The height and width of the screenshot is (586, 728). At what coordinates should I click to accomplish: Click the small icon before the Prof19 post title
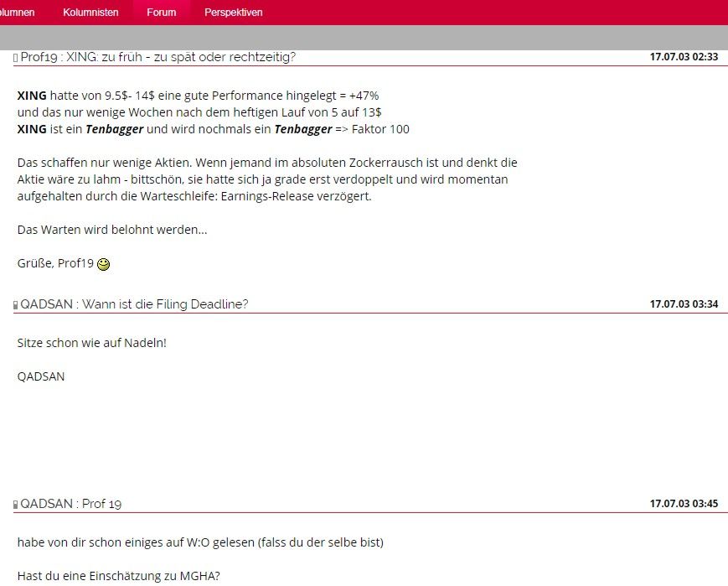pos(15,58)
